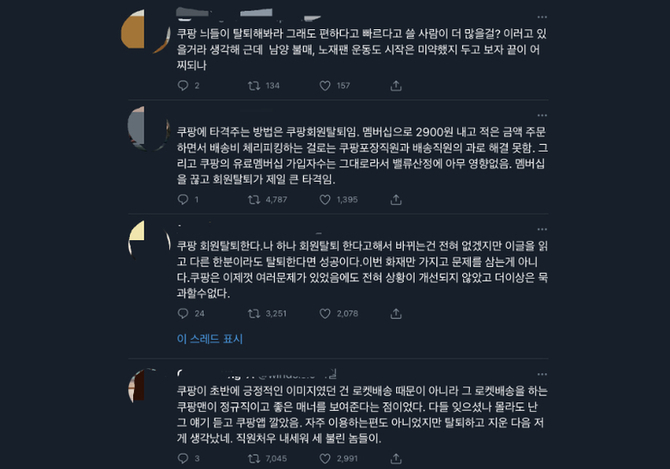Share the last tweet about 로켓배송

click(396, 459)
